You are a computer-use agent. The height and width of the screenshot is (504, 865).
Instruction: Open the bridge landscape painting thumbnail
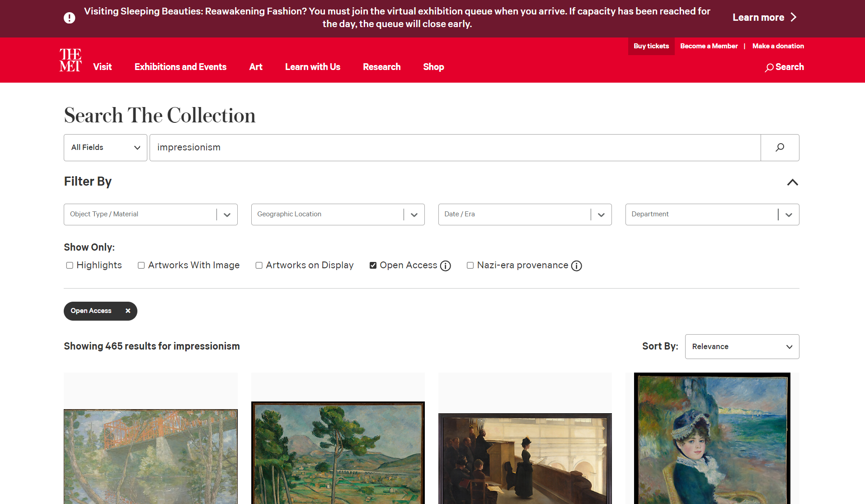coord(150,457)
